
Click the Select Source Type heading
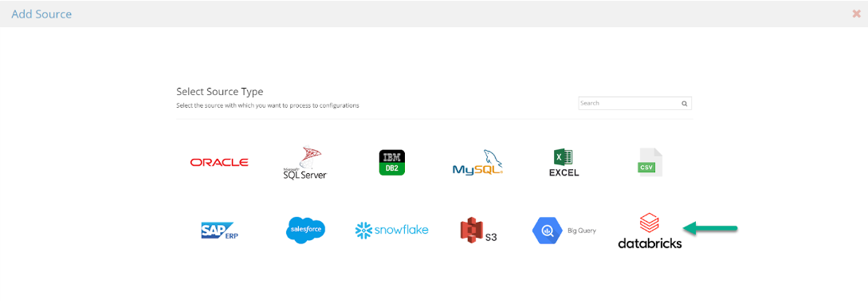[x=220, y=92]
